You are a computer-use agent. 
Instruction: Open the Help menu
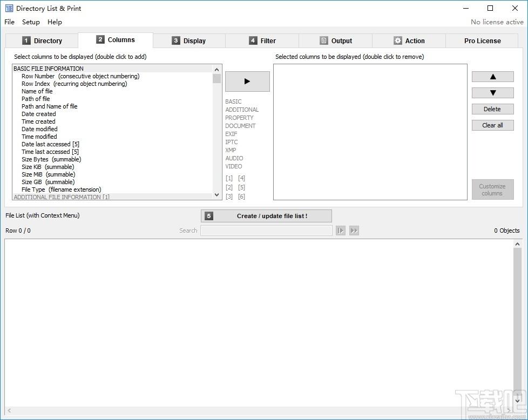click(55, 22)
